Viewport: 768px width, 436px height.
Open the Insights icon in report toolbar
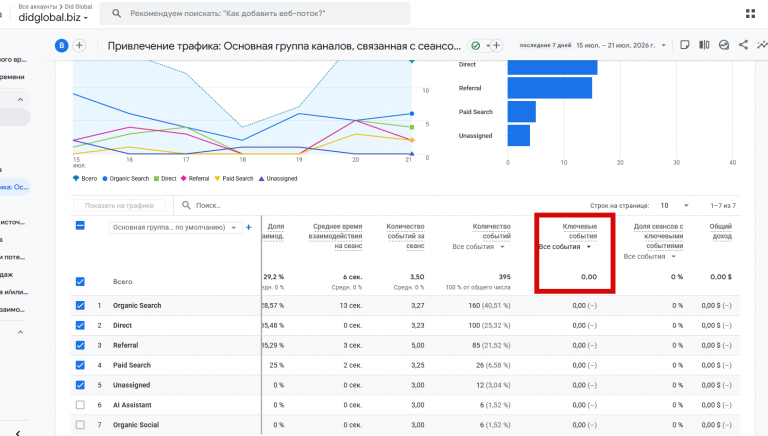pos(723,45)
